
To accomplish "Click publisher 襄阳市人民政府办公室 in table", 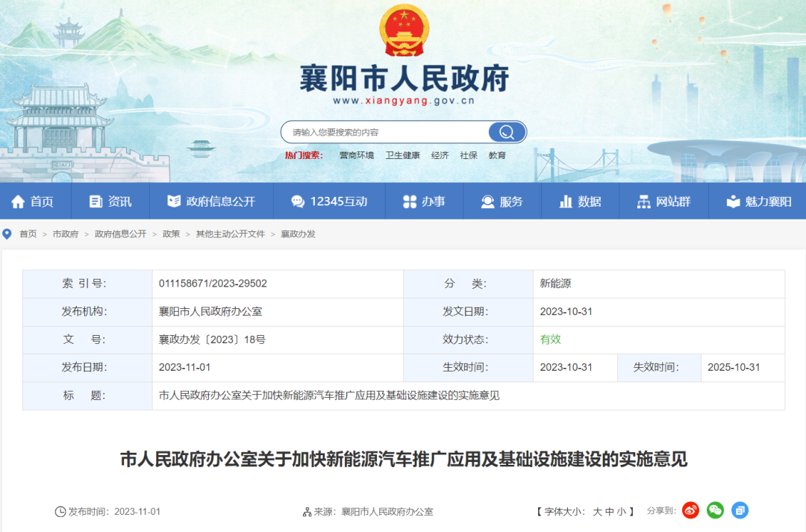I will 210,311.
